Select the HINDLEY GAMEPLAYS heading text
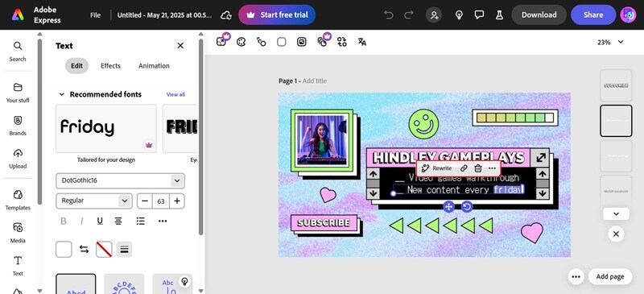Image resolution: width=644 pixels, height=294 pixels. coord(448,158)
